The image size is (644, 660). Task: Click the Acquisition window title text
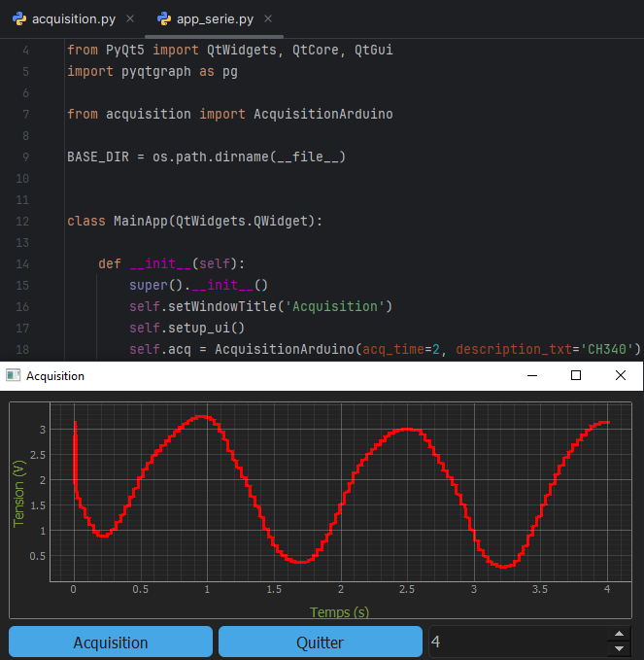[55, 376]
